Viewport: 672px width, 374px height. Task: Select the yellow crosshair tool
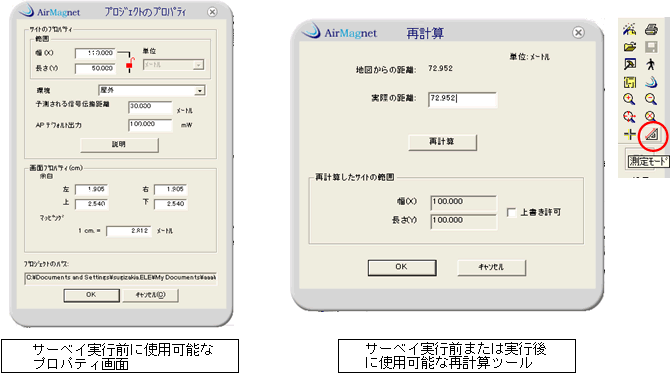pos(629,135)
